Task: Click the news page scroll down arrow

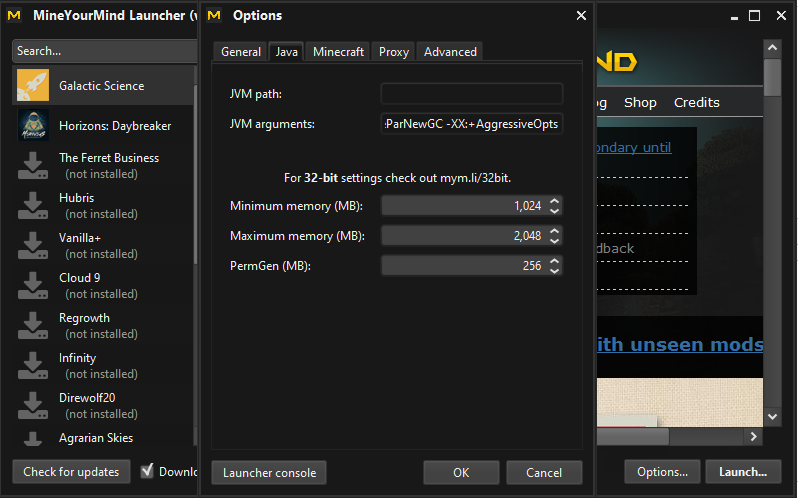Action: click(772, 417)
